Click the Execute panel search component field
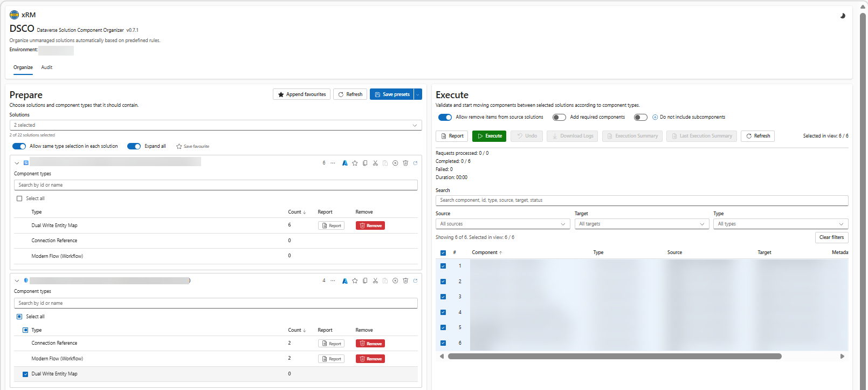Image resolution: width=868 pixels, height=390 pixels. click(x=641, y=200)
